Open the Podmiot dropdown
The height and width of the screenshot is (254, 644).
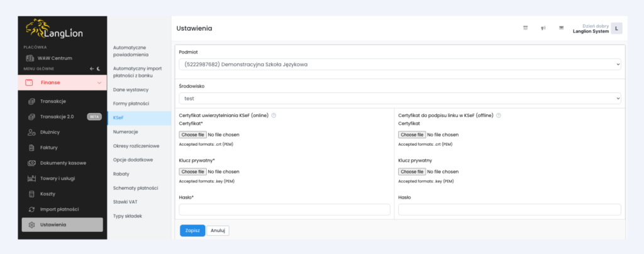[x=399, y=64]
